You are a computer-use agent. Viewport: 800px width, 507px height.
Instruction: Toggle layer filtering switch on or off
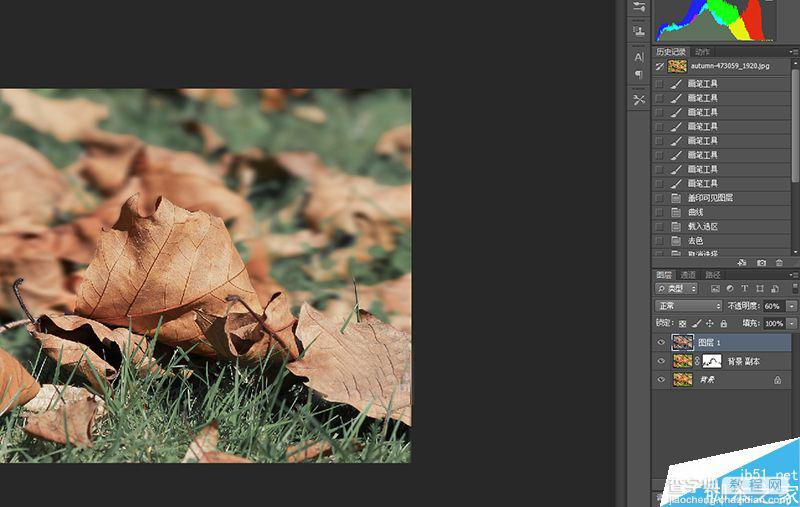click(x=794, y=289)
